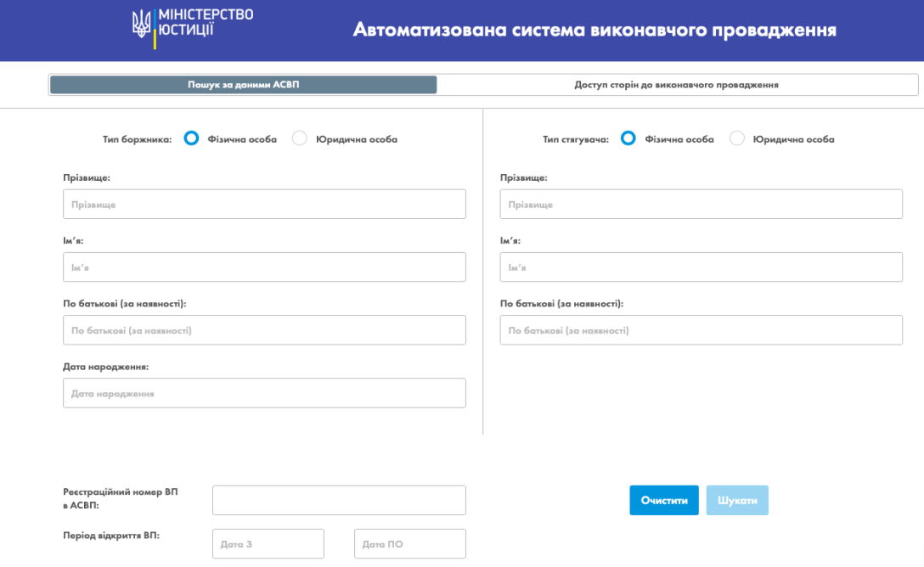Image resolution: width=924 pixels, height=567 pixels.
Task: Click the Реєстраційний номер ВП field
Action: pyautogui.click(x=339, y=500)
